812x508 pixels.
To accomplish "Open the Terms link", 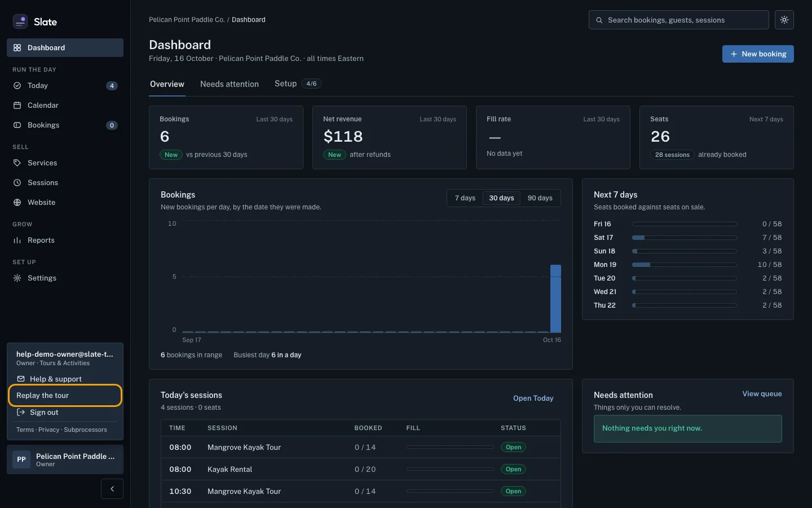I will (x=25, y=430).
